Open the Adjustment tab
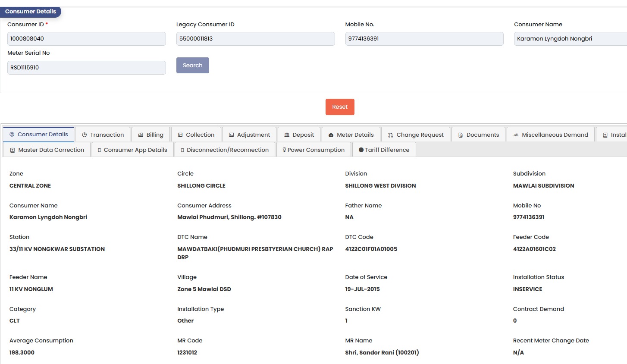Viewport: 627px width, 364px height. 249,135
